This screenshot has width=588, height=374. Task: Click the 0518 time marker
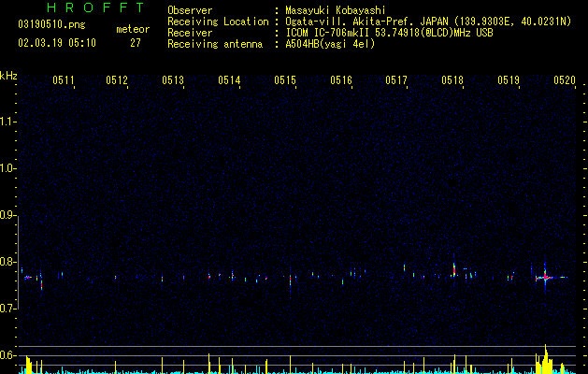452,80
